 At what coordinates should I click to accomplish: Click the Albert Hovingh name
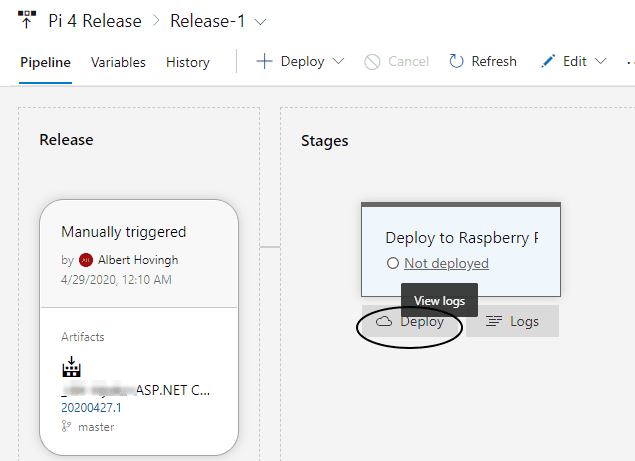138,260
